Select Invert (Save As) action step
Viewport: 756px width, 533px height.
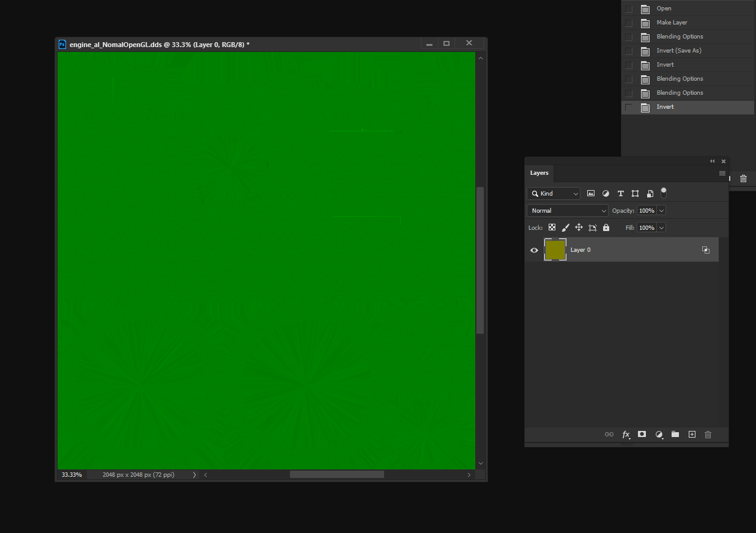point(679,51)
